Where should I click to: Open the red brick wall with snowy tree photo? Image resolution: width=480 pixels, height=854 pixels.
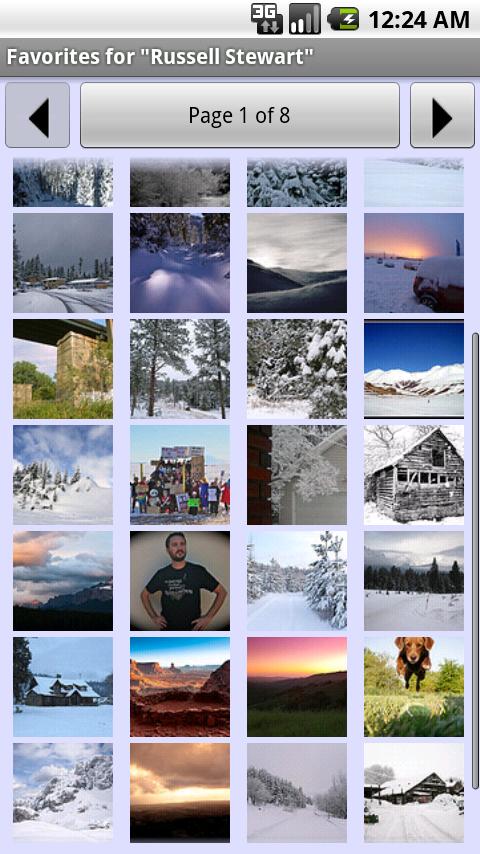tap(297, 475)
